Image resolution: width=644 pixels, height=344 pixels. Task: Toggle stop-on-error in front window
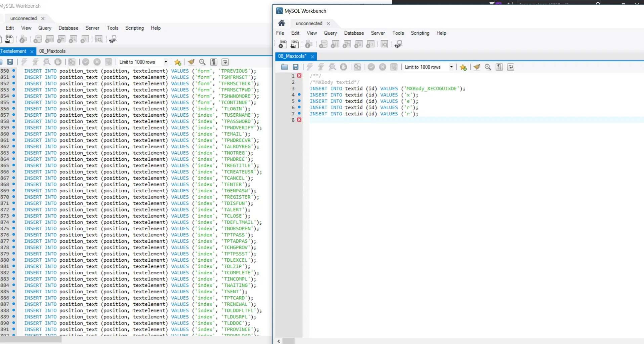pyautogui.click(x=357, y=67)
